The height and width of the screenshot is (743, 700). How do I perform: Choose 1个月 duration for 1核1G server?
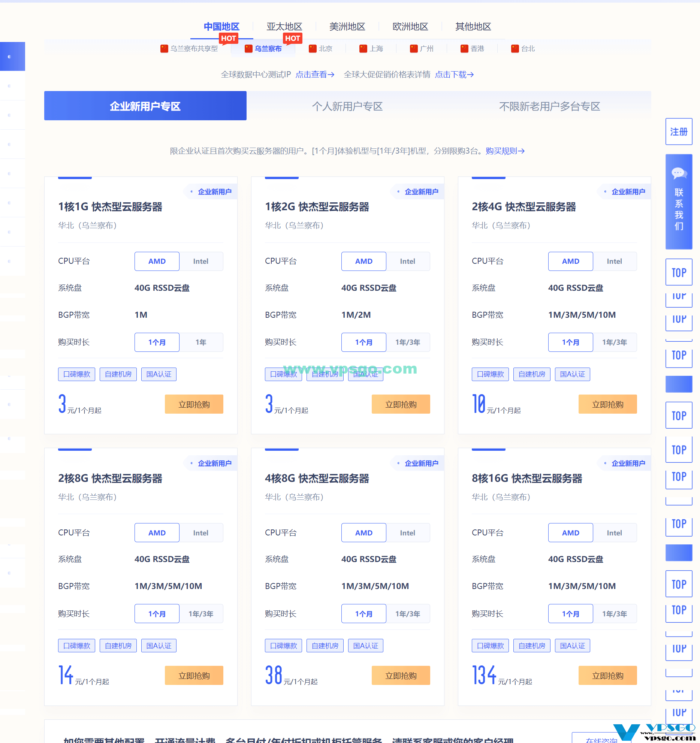(x=157, y=342)
